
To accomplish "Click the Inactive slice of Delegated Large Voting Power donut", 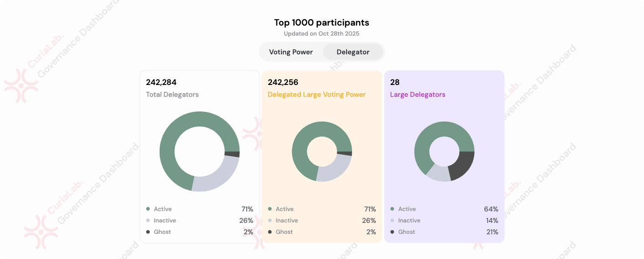I will [x=335, y=168].
